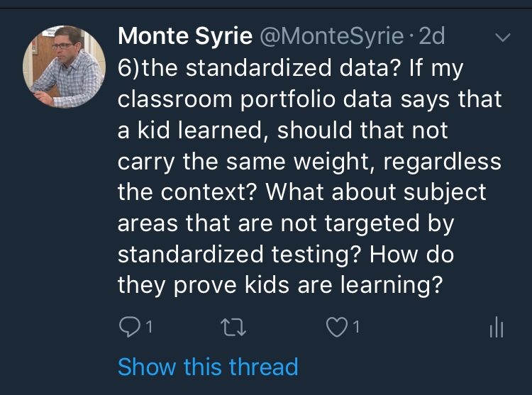This screenshot has width=532, height=395.
Task: Expand the tweet options chevron
Action: click(501, 37)
